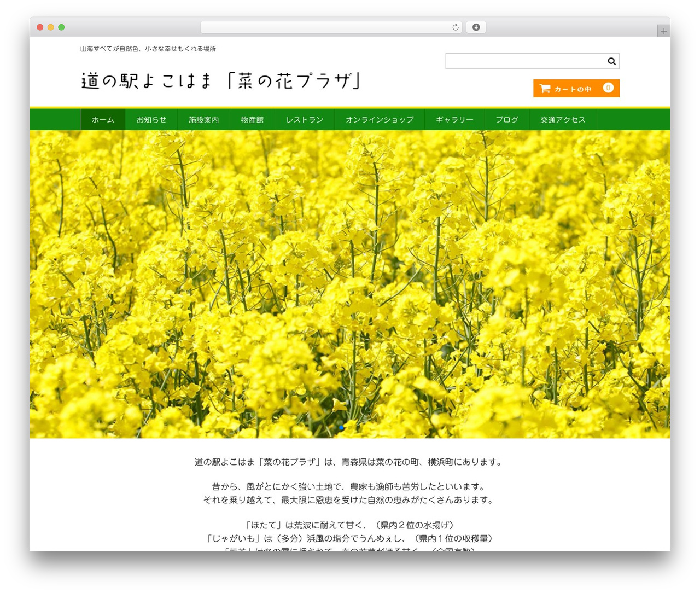Click the tagline 山海すべてが自然色、小さな幸せもくれる場所
Screen dimensions: 700x593
coord(148,49)
